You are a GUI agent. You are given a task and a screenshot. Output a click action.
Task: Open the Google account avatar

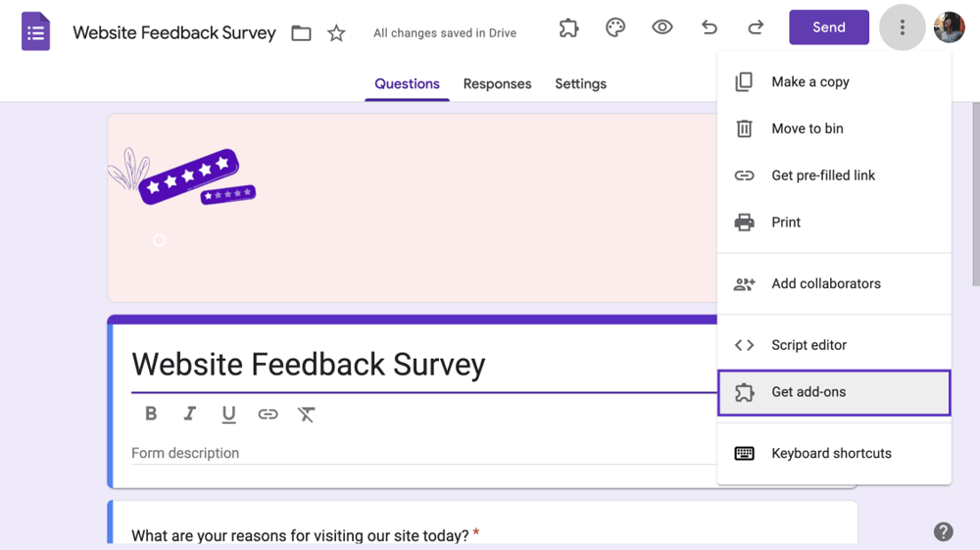949,27
